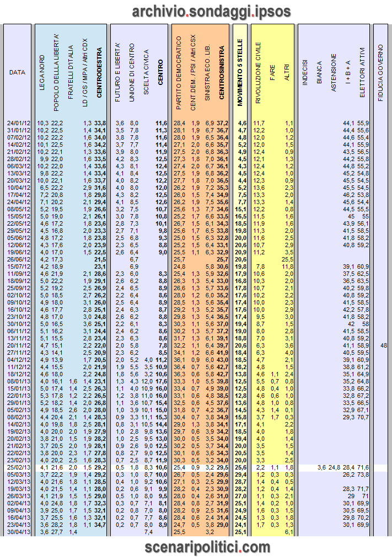Click Centrodestra value 34,7 in 23/04/13 row
Image resolution: width=392 pixels, height=560 pixels.
(x=100, y=525)
